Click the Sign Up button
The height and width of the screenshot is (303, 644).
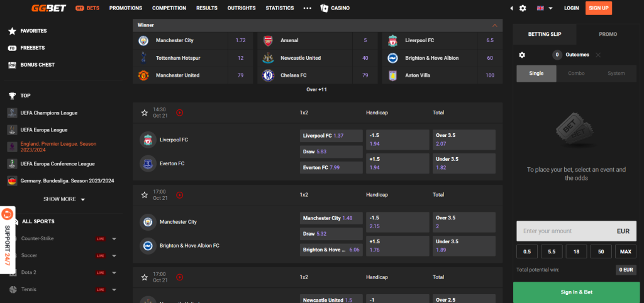pyautogui.click(x=599, y=8)
